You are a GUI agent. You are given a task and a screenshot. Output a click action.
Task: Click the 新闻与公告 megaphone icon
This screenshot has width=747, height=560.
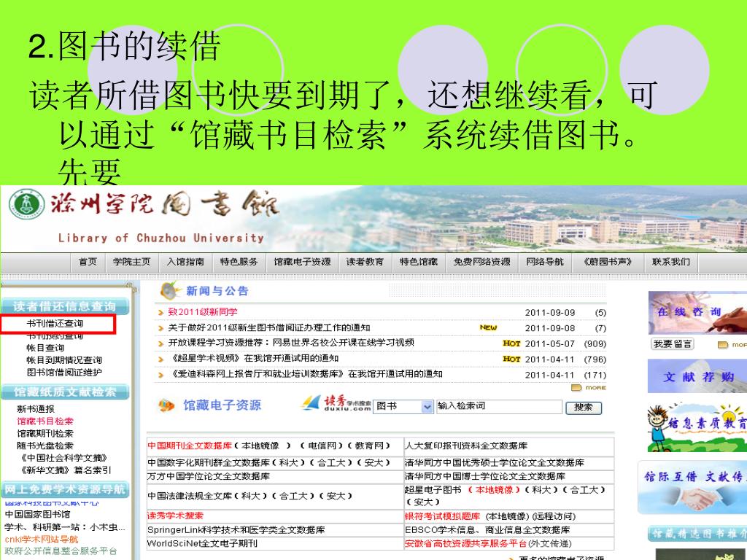(170, 290)
